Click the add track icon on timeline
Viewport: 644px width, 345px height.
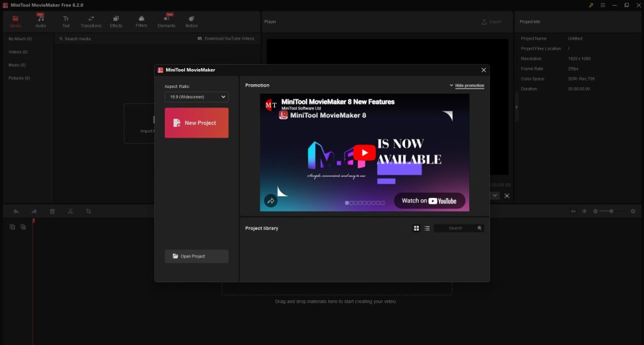coord(13,227)
